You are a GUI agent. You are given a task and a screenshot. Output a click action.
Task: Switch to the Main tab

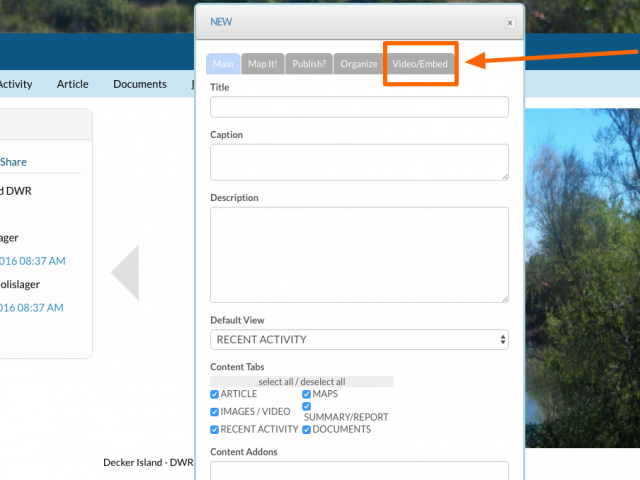[x=223, y=64]
